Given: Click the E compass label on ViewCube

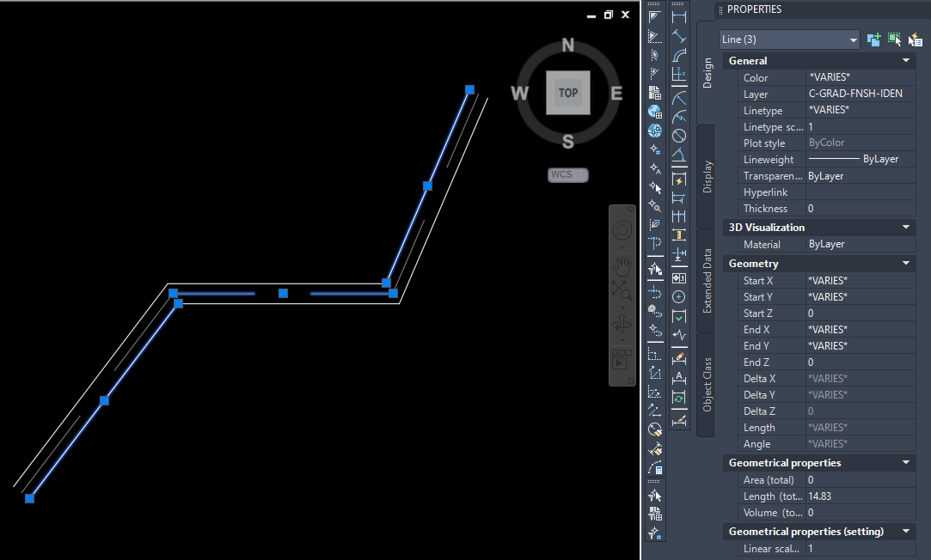Looking at the screenshot, I should point(616,93).
